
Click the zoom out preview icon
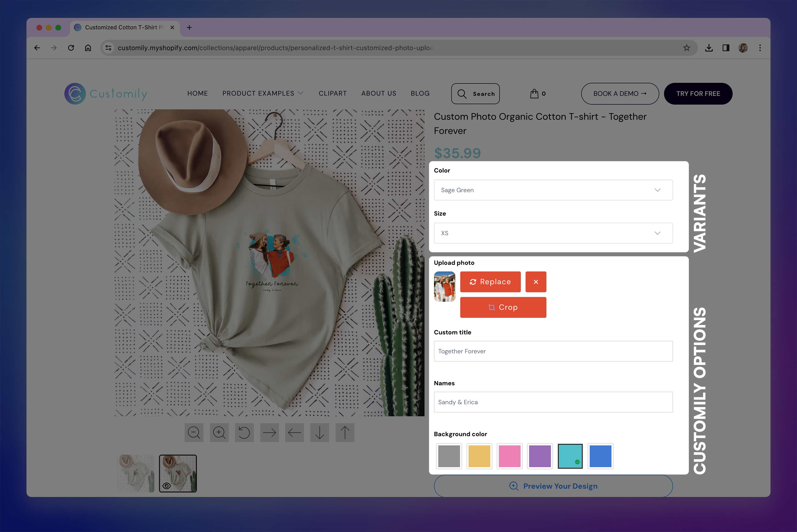pyautogui.click(x=194, y=433)
